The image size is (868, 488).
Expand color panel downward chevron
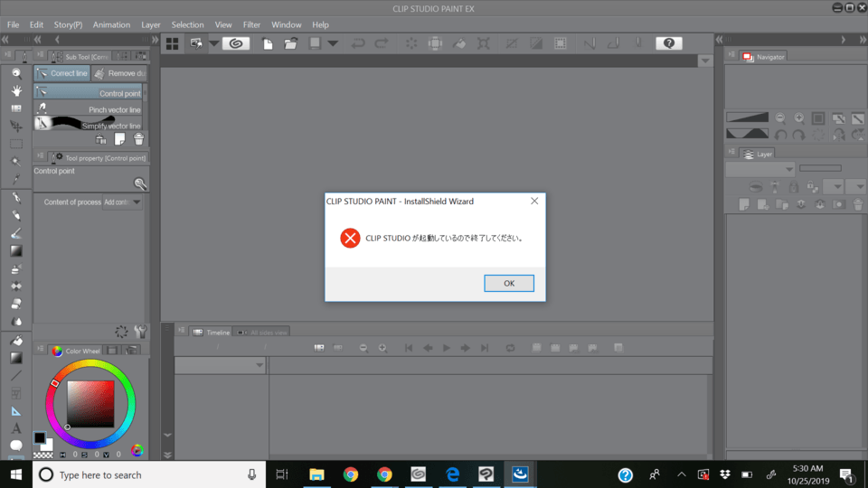167,435
